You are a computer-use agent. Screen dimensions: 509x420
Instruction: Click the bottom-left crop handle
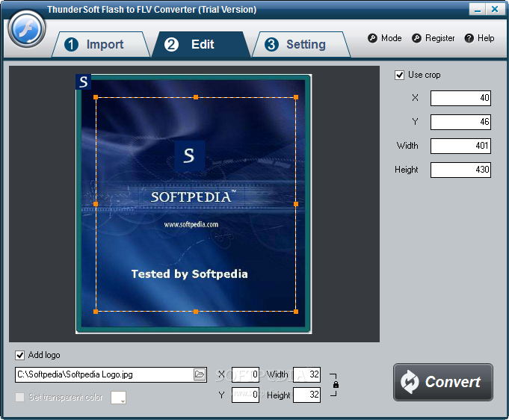(96, 312)
